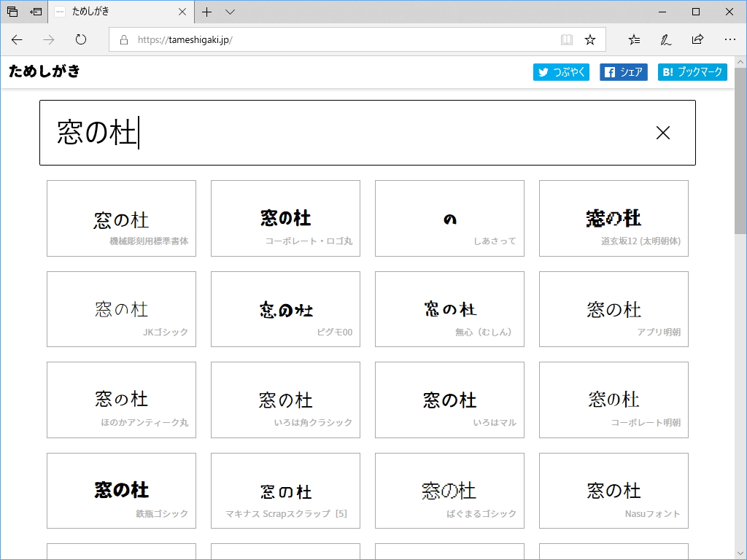The width and height of the screenshot is (747, 560).
Task: Start a Web Note with the pen icon
Action: point(665,40)
